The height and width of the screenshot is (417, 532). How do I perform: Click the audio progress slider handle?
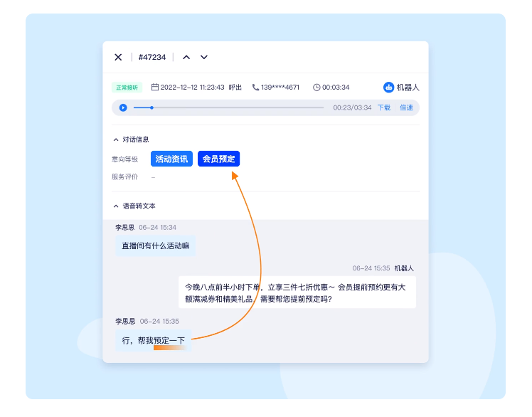point(151,107)
